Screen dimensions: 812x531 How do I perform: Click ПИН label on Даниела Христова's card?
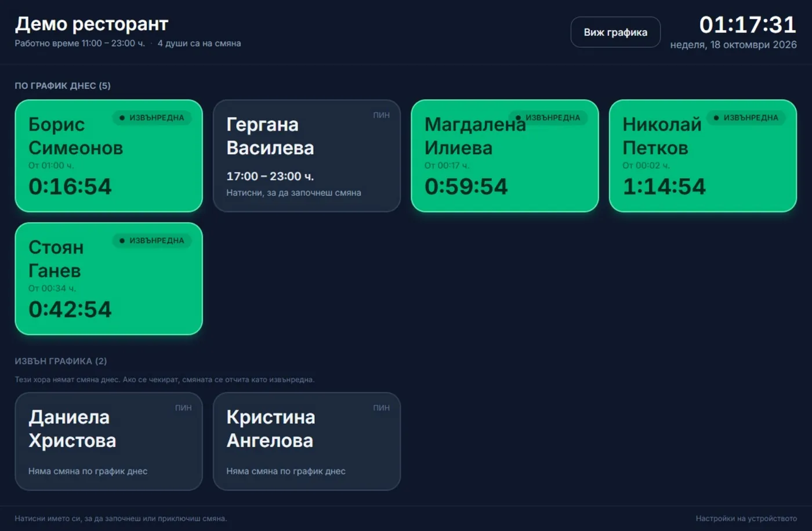[x=183, y=407]
